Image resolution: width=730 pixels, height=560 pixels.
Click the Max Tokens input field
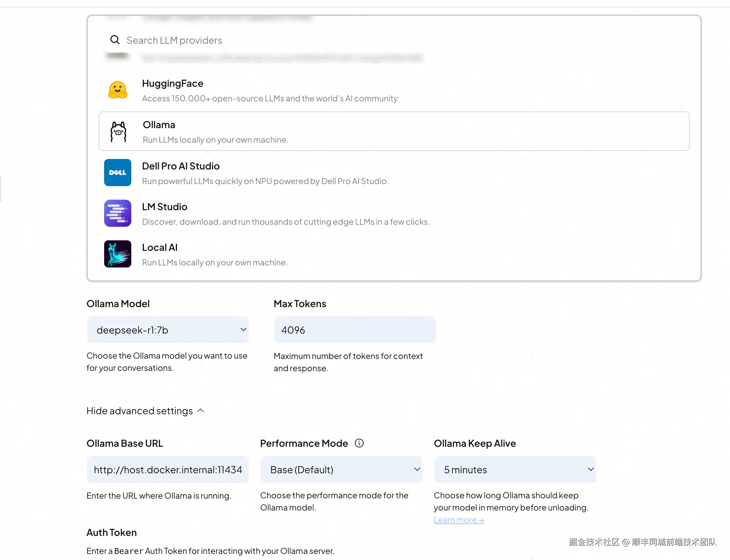pos(355,330)
